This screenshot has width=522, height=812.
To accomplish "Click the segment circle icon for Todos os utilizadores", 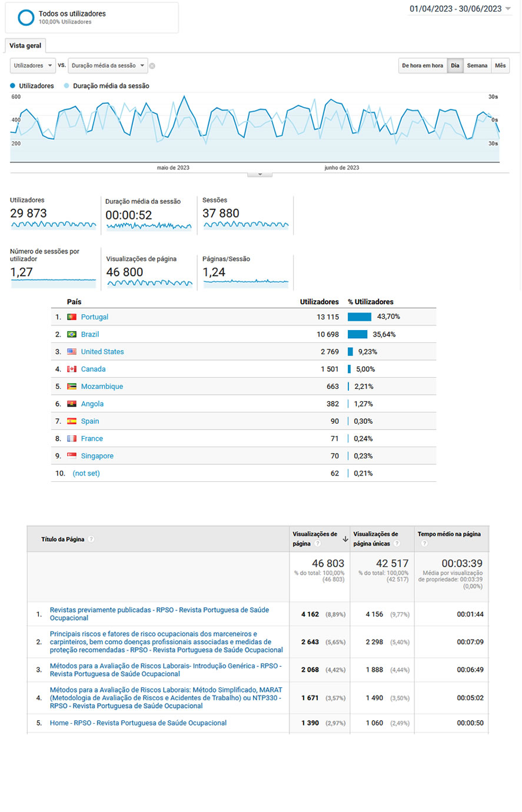I will [26, 18].
